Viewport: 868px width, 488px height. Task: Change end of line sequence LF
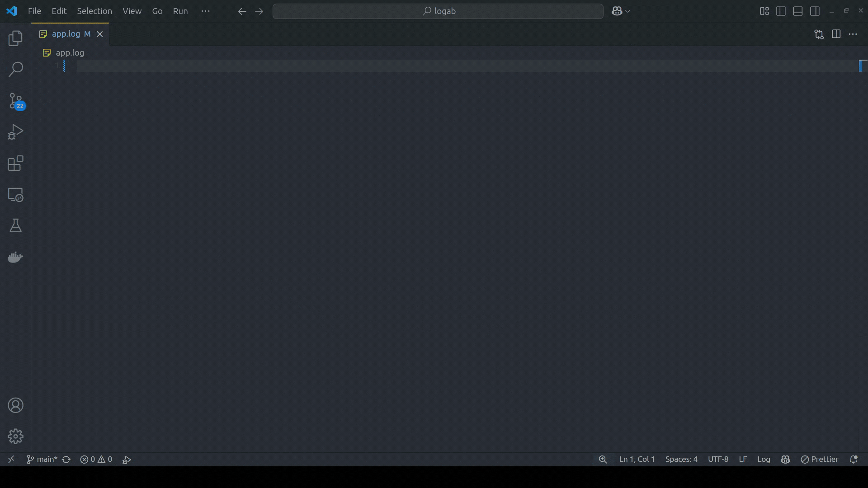[743, 460]
